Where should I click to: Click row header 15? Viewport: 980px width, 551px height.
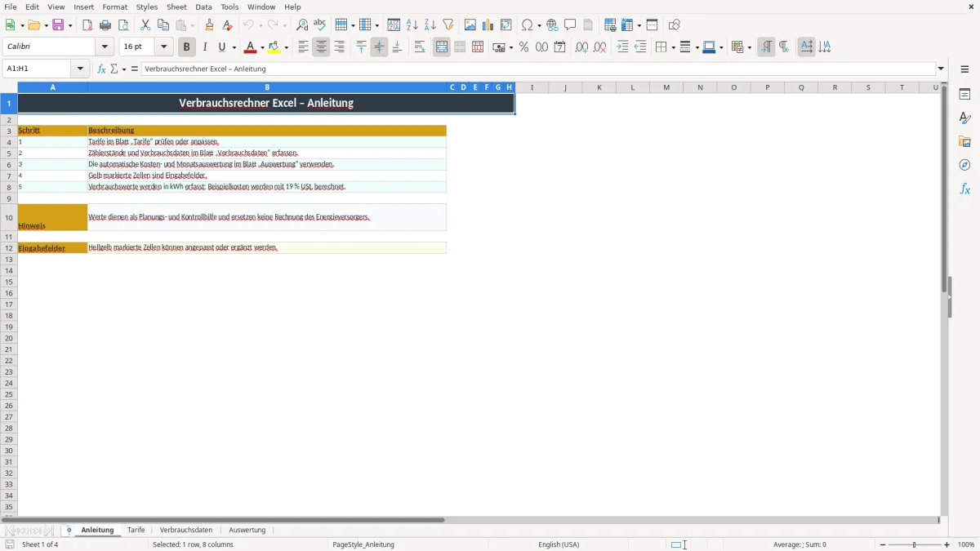pos(9,282)
